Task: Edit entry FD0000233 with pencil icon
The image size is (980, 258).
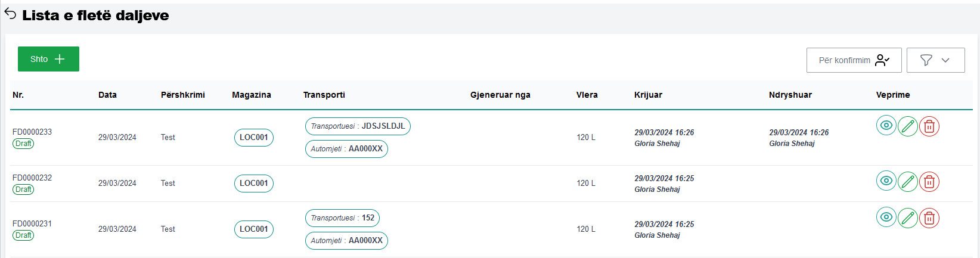Action: pos(907,126)
